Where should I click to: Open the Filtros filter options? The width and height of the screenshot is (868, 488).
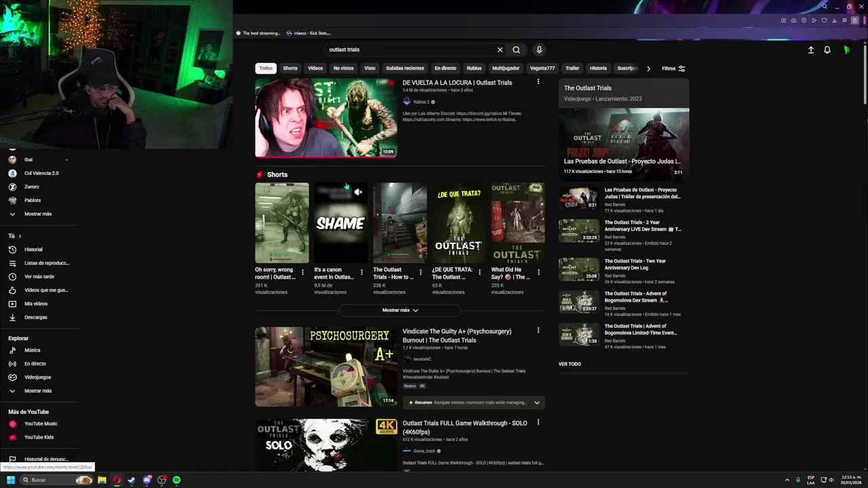(673, 68)
